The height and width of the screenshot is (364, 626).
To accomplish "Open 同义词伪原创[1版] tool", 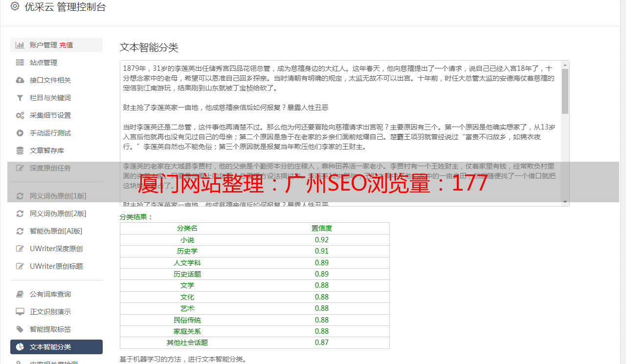I will pyautogui.click(x=56, y=196).
